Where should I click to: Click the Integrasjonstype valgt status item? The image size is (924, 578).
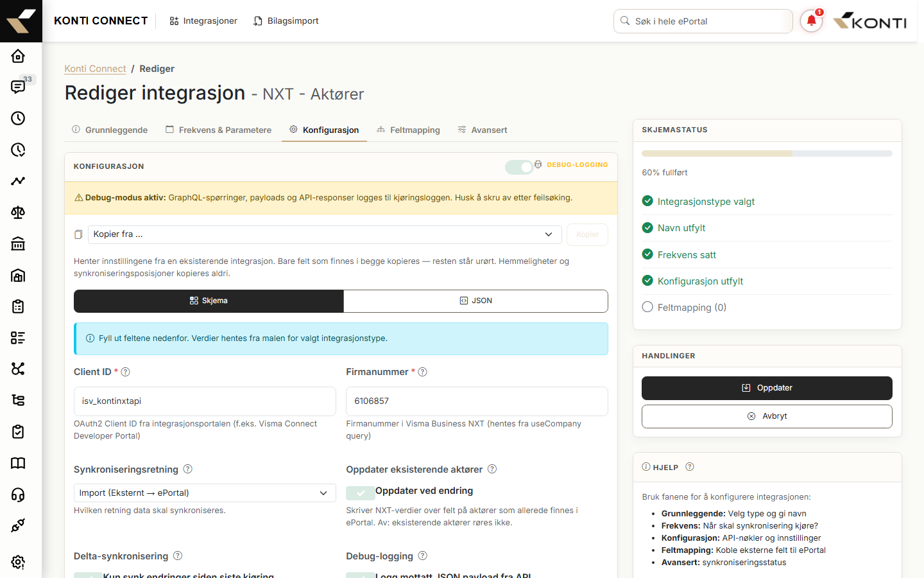pyautogui.click(x=767, y=202)
